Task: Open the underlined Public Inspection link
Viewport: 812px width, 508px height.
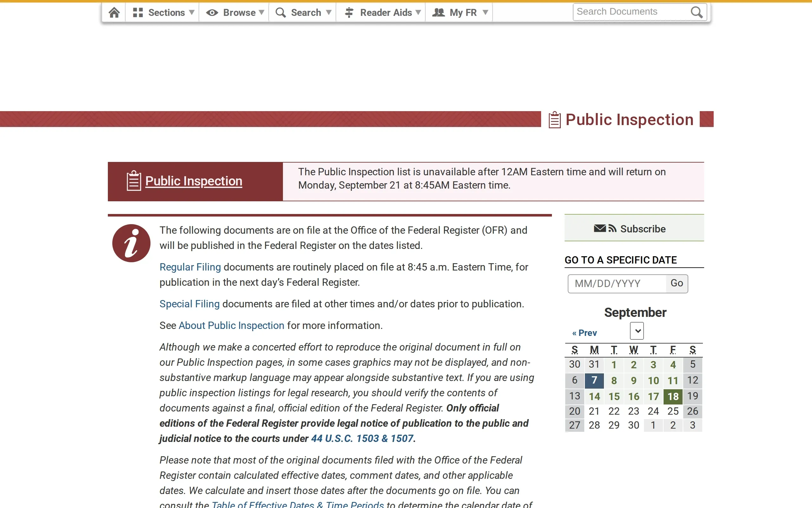Action: click(x=193, y=181)
